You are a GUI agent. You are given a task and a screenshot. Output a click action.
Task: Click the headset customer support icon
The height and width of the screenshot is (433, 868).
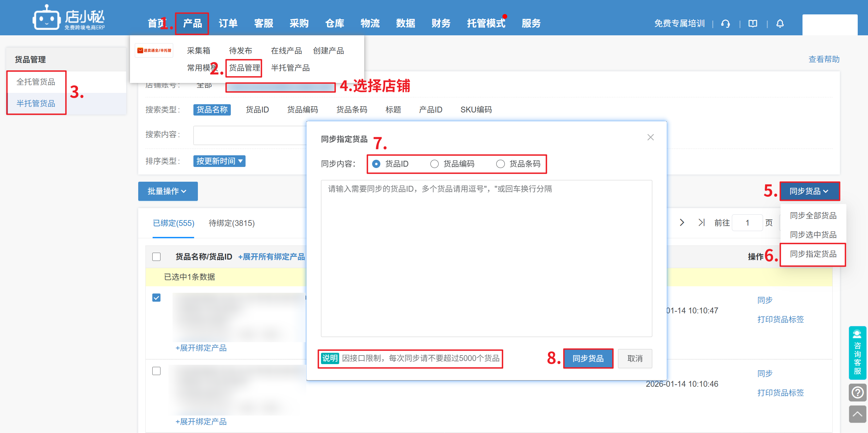click(725, 24)
